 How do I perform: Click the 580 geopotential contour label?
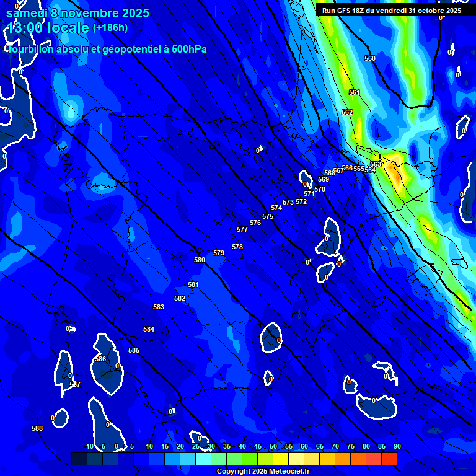(200, 260)
